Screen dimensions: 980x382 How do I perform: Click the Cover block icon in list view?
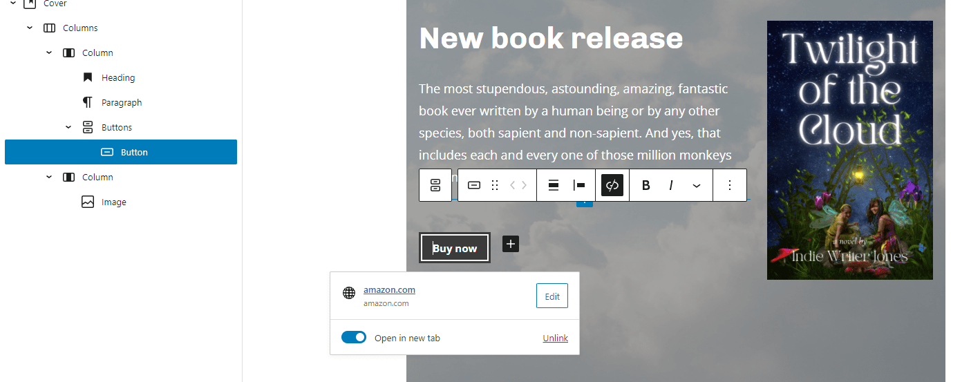pyautogui.click(x=30, y=3)
